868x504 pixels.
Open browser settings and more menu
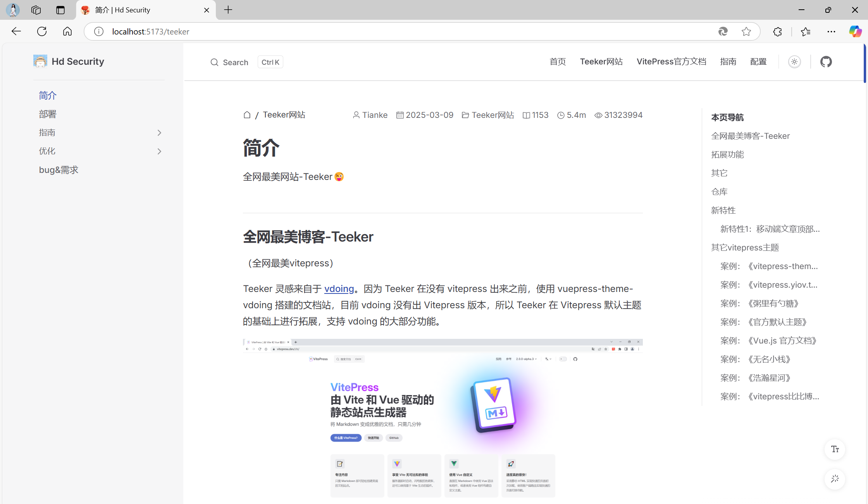tap(831, 31)
